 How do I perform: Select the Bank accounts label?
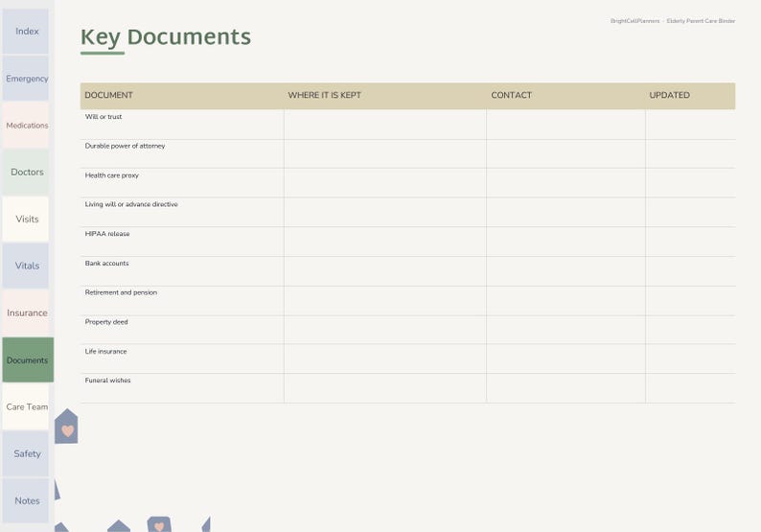pyautogui.click(x=106, y=263)
